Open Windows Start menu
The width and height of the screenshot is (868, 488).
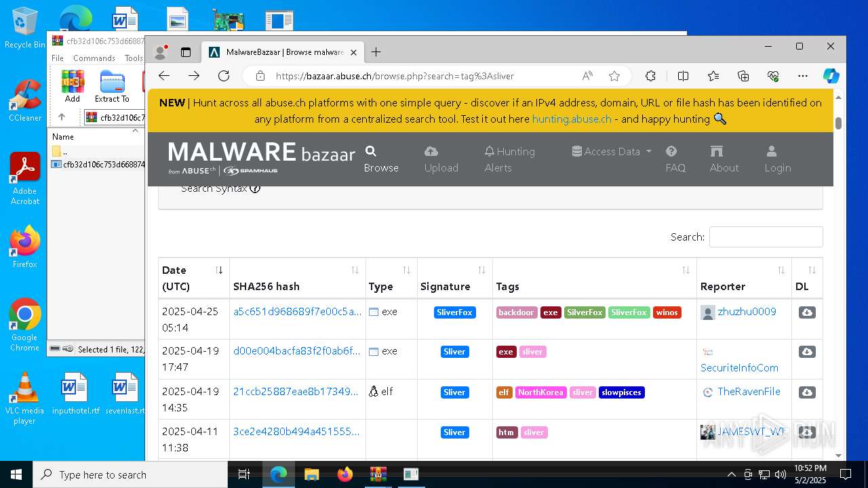pyautogui.click(x=16, y=474)
